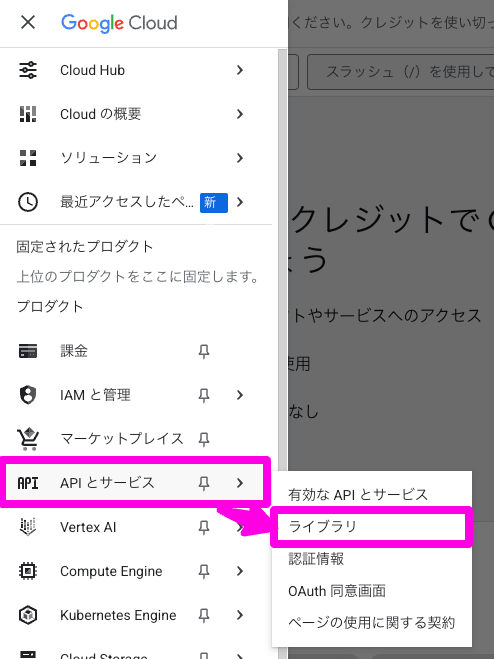Click the Compute Engine chip icon
The image size is (494, 659).
(x=28, y=571)
